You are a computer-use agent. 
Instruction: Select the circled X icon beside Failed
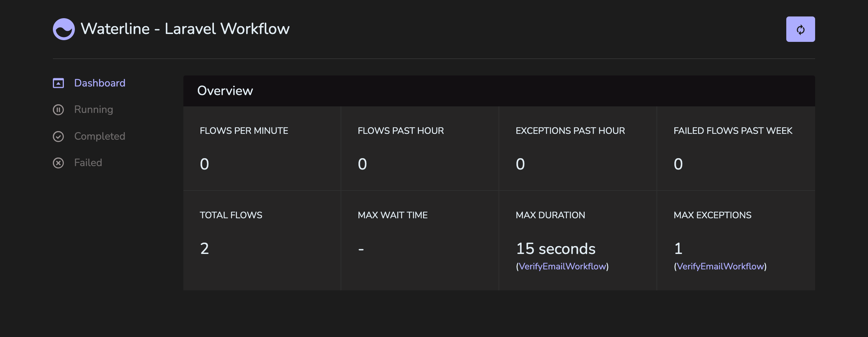58,163
